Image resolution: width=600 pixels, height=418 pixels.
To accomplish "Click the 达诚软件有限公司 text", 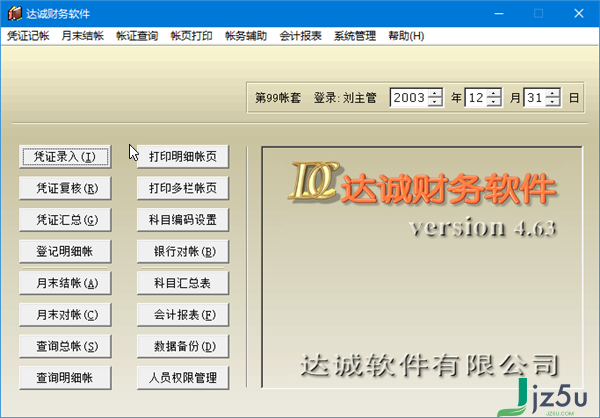I will pos(429,365).
